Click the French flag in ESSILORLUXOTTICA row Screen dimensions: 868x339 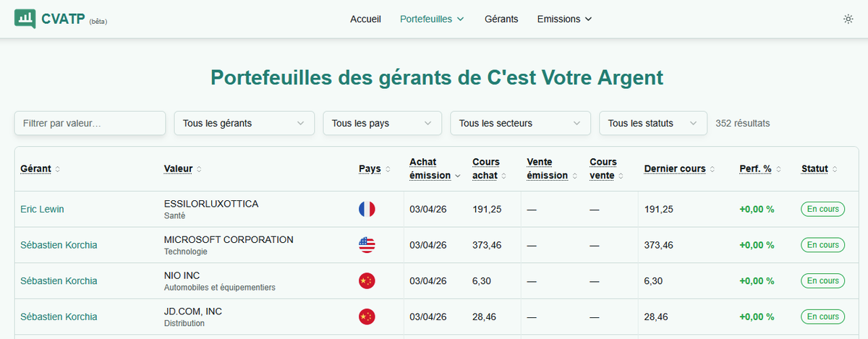(367, 210)
